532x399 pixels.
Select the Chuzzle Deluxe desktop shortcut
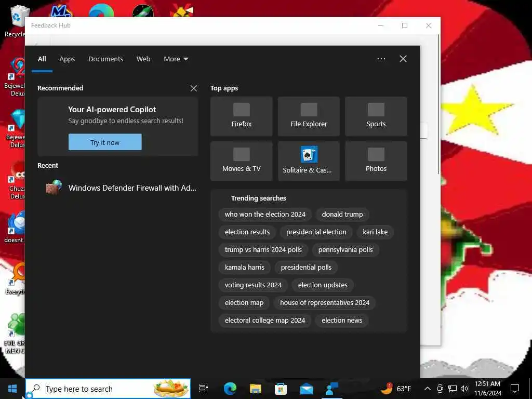(15, 180)
